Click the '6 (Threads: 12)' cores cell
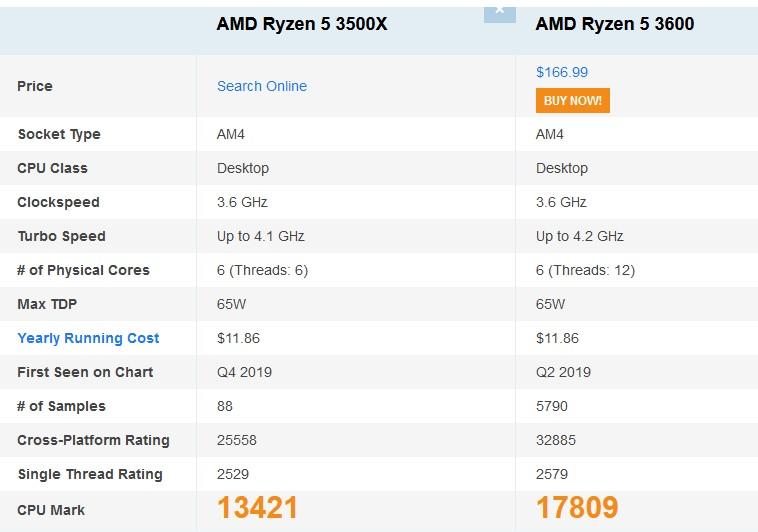This screenshot has height=532, width=758. [585, 270]
